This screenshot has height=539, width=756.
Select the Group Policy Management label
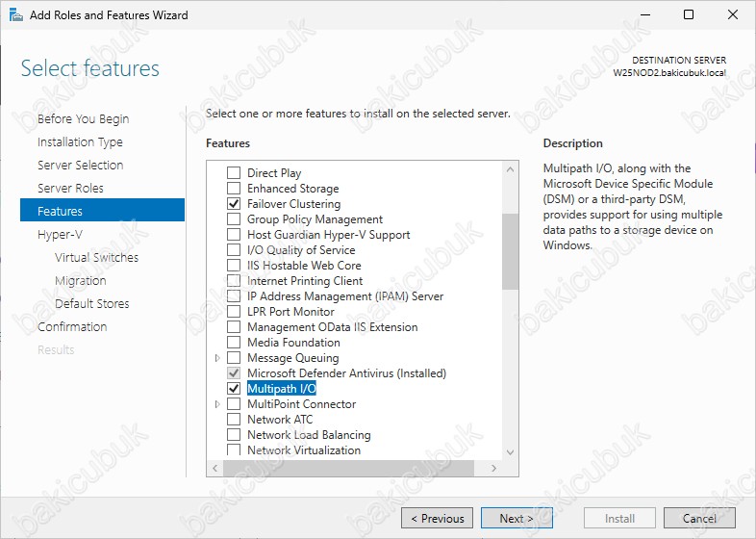[315, 219]
